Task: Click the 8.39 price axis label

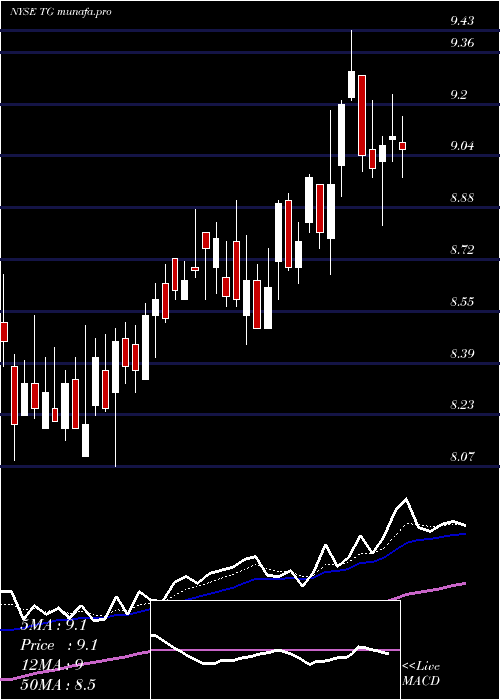Action: [x=462, y=354]
